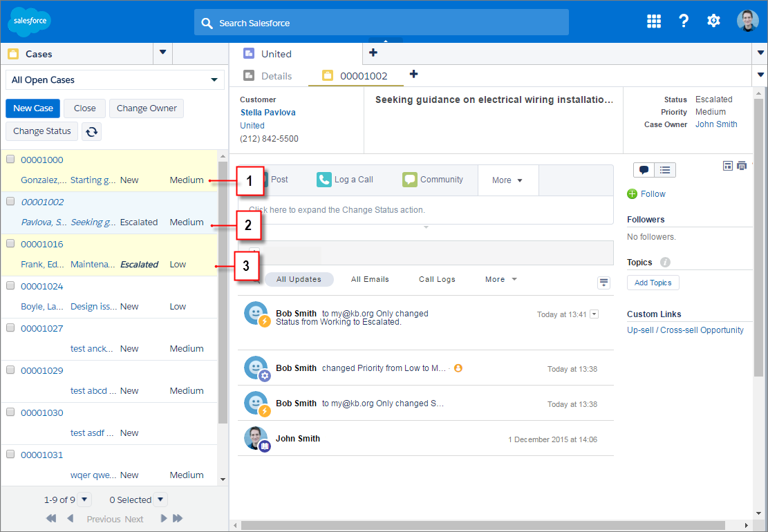Open Up-sell / Cross-sell Opportunity link
This screenshot has height=532, width=768.
tap(685, 330)
